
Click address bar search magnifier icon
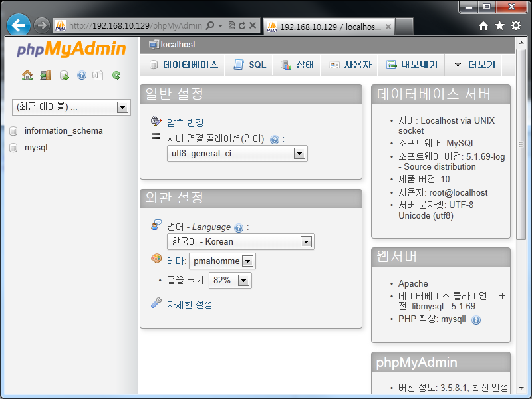pyautogui.click(x=210, y=25)
